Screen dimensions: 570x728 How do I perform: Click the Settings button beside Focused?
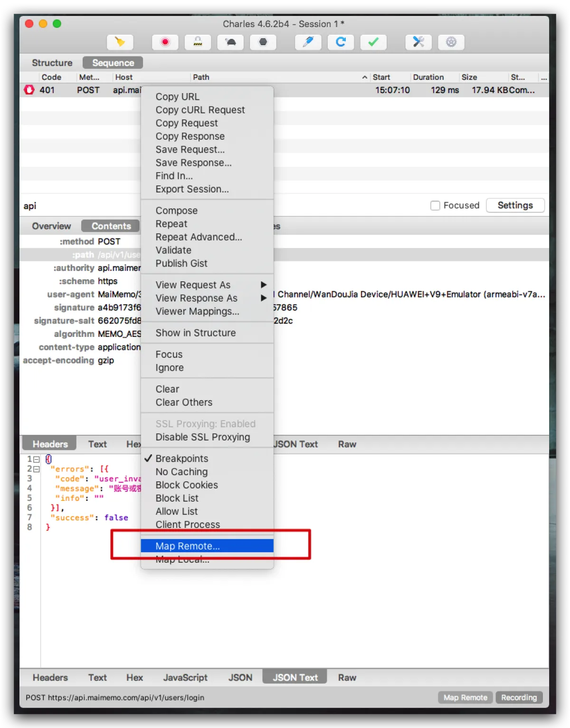click(x=515, y=205)
